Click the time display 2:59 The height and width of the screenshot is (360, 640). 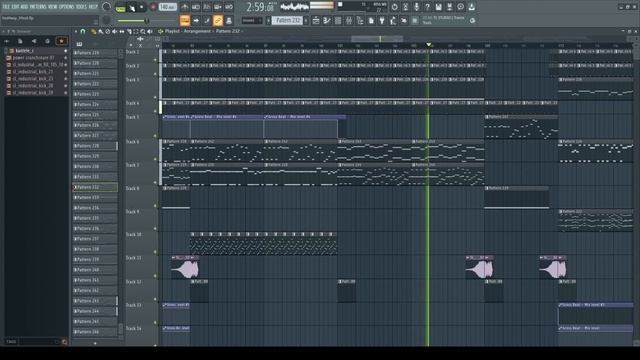point(260,7)
